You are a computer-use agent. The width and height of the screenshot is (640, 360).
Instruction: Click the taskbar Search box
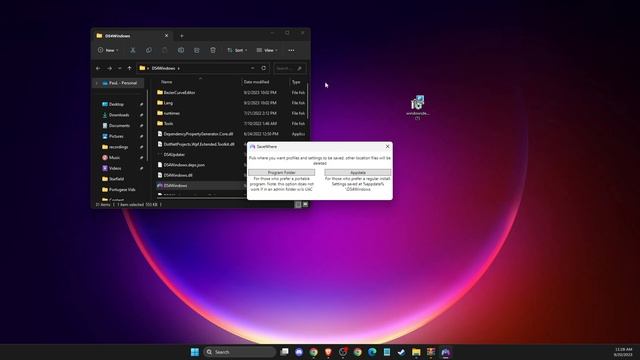240,352
